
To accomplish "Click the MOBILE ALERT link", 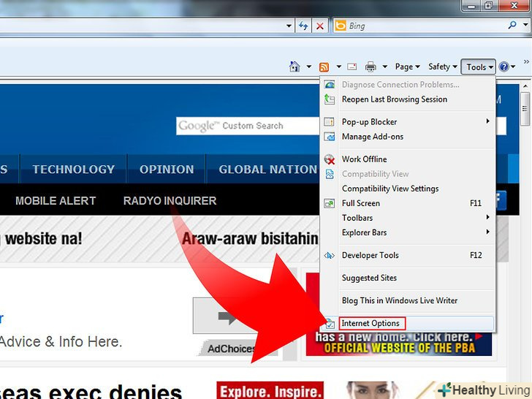I will [56, 200].
